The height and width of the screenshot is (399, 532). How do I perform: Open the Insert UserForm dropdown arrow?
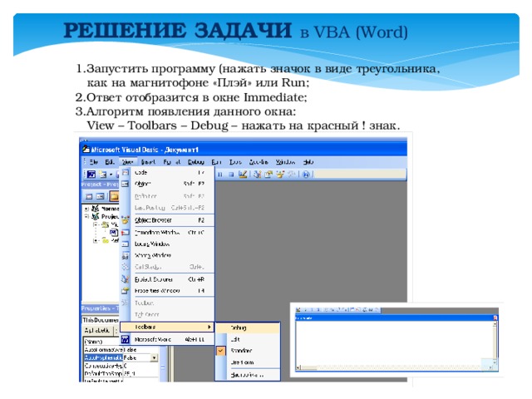111,175
